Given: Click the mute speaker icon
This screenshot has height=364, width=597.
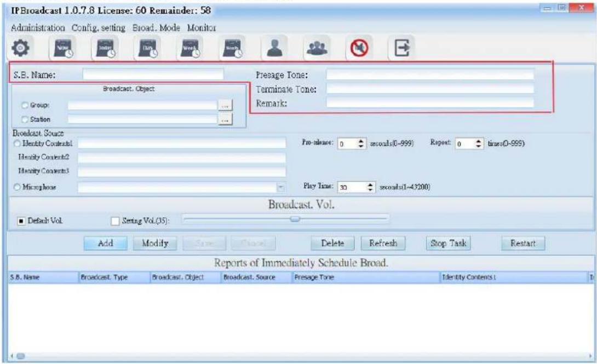Looking at the screenshot, I should click(x=359, y=48).
